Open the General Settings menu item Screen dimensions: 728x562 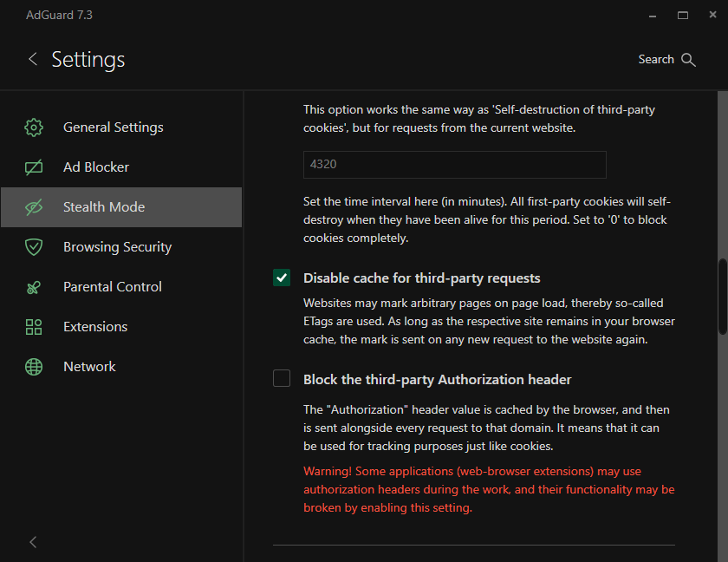[x=113, y=127]
